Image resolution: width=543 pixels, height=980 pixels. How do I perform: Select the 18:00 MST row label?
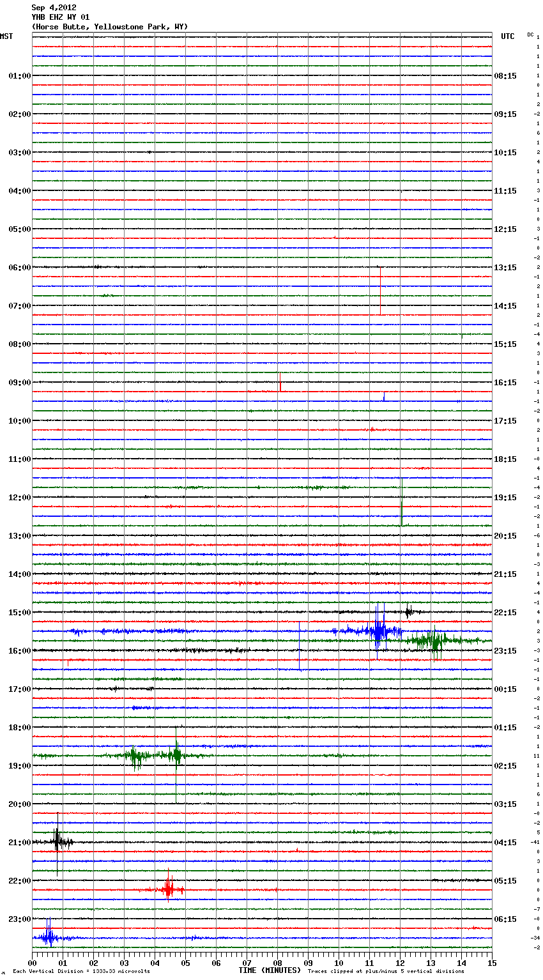point(20,728)
